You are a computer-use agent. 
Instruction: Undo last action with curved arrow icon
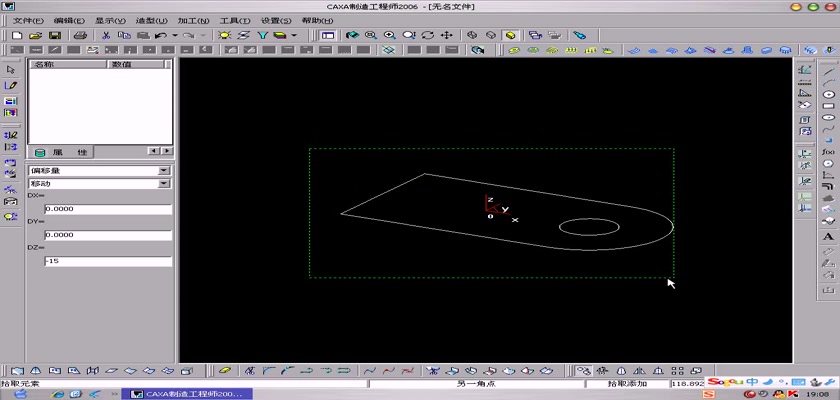click(161, 35)
